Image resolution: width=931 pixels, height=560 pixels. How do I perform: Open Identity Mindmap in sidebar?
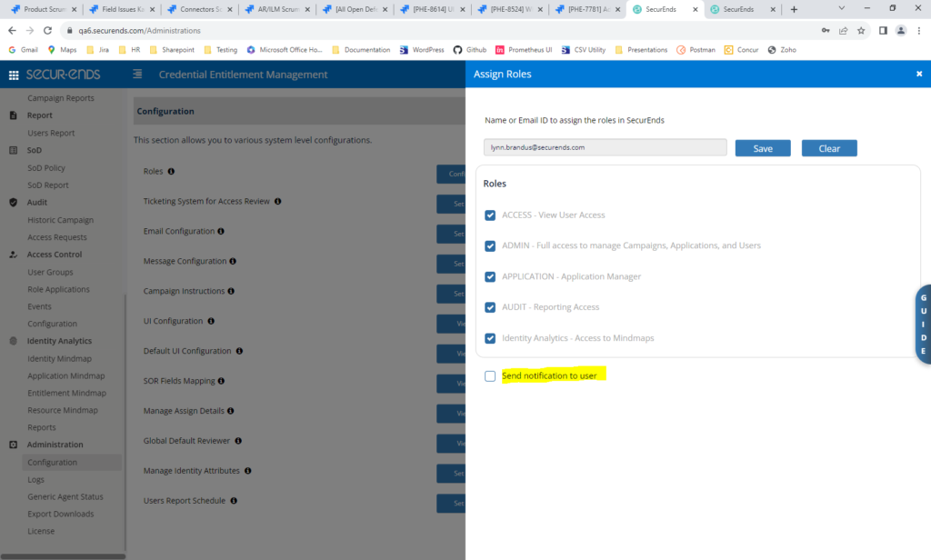59,359
